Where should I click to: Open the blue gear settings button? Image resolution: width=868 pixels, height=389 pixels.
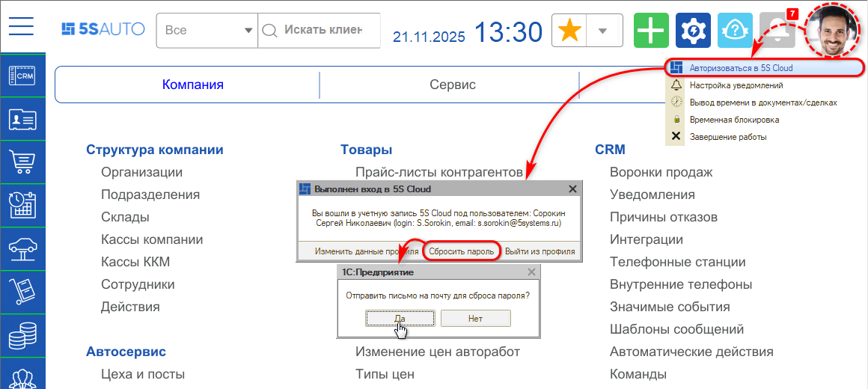point(692,31)
